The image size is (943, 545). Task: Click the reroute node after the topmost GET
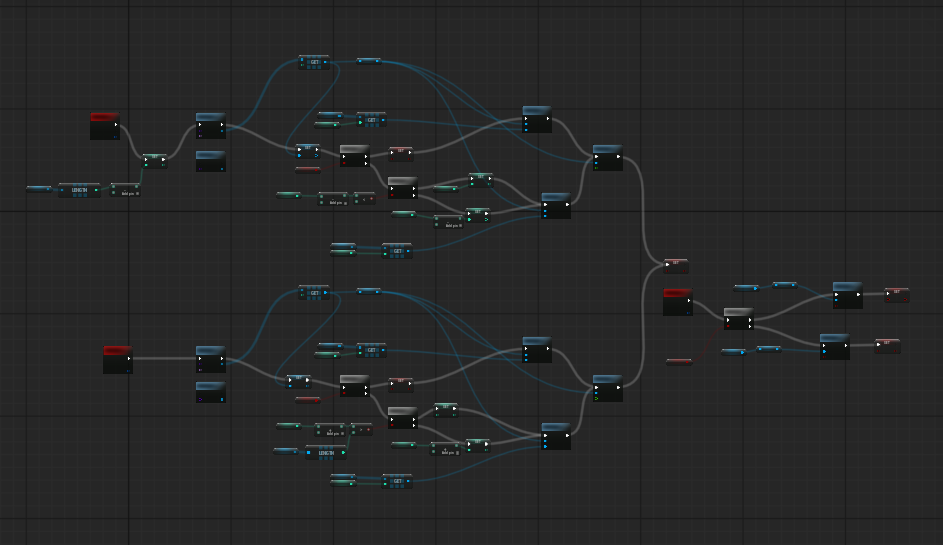369,61
